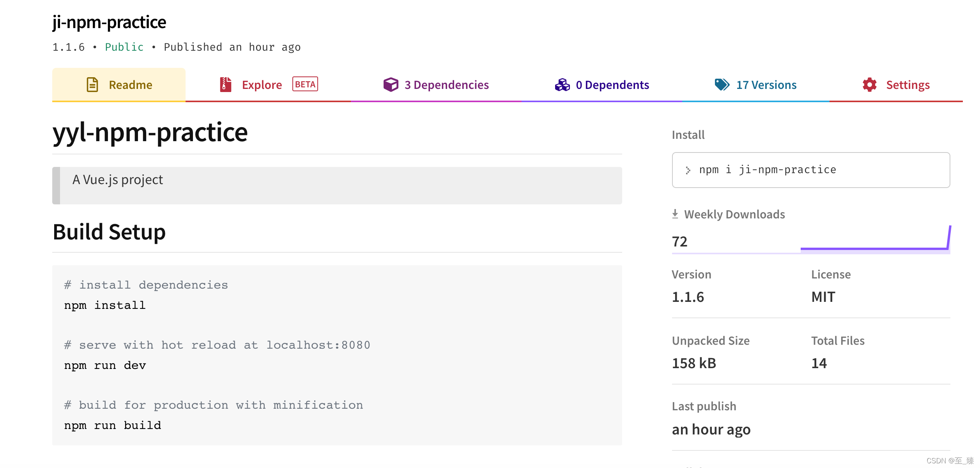The height and width of the screenshot is (468, 980).
Task: Click the ji-npm-practice package title
Action: tap(109, 22)
